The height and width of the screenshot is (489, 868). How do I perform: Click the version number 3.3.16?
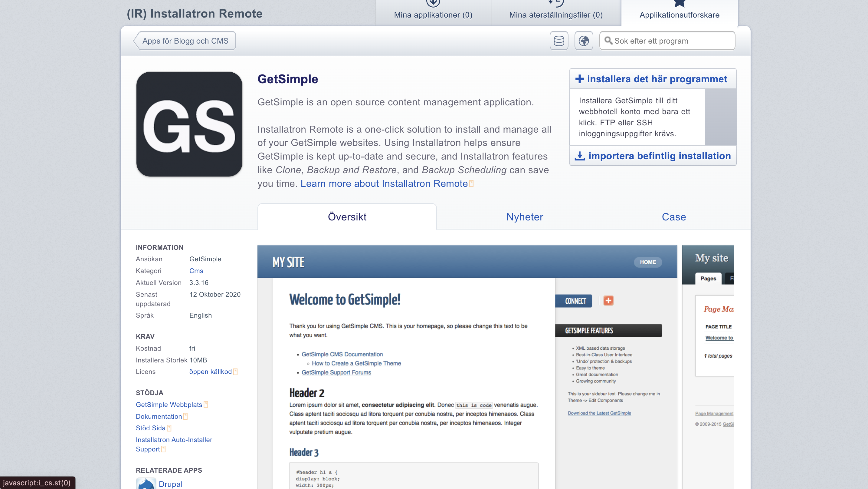pyautogui.click(x=199, y=282)
